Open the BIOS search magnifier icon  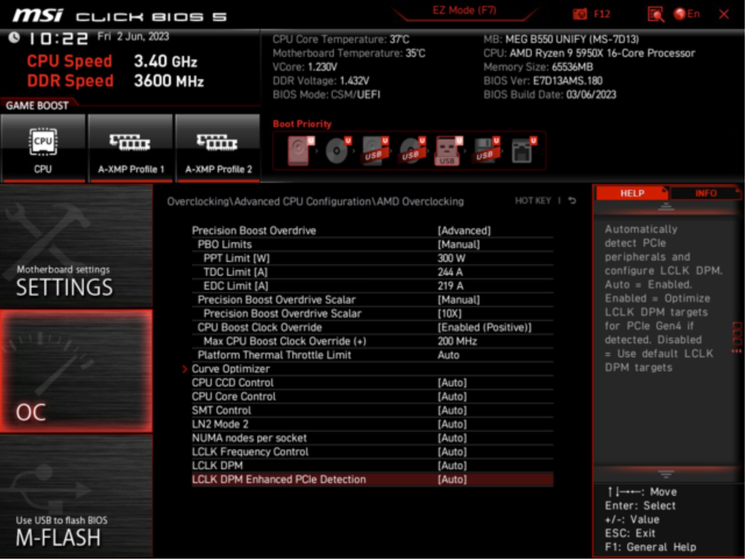[655, 15]
